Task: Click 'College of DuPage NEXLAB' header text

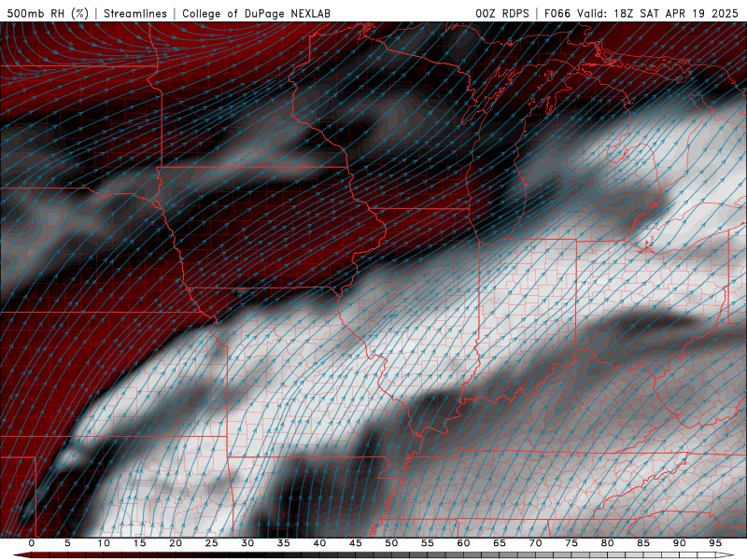Action: point(256,13)
